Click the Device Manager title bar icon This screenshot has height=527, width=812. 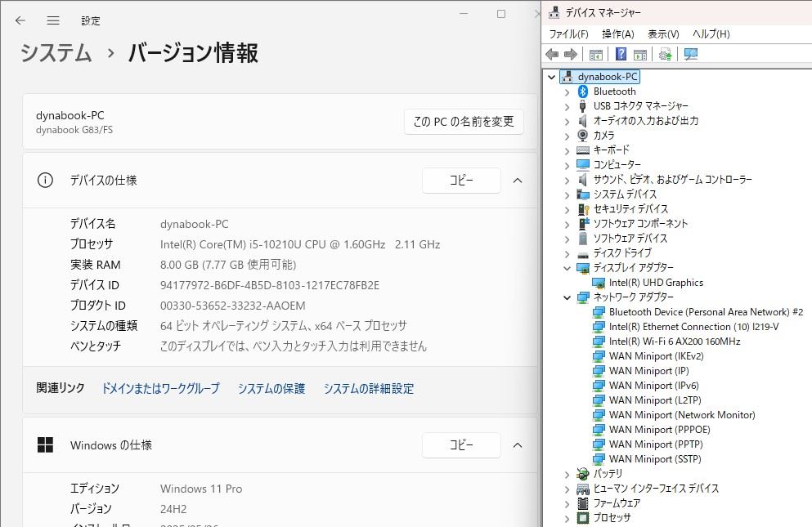point(554,12)
